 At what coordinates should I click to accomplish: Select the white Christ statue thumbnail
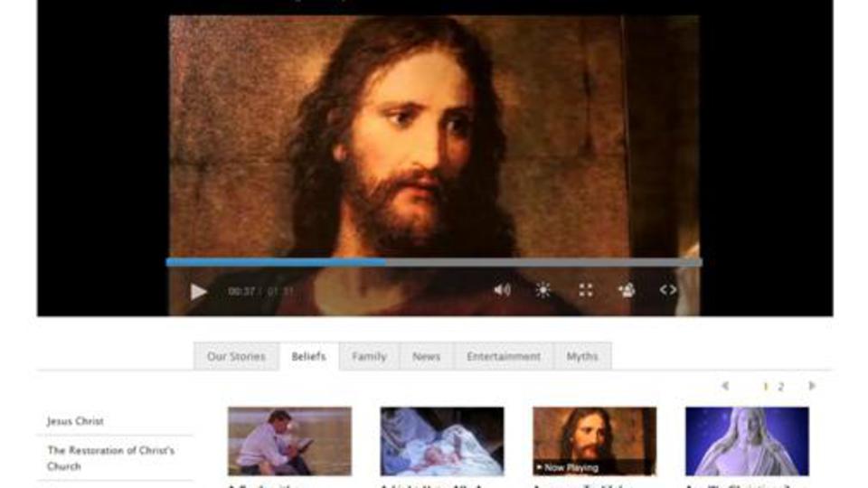coord(747,441)
